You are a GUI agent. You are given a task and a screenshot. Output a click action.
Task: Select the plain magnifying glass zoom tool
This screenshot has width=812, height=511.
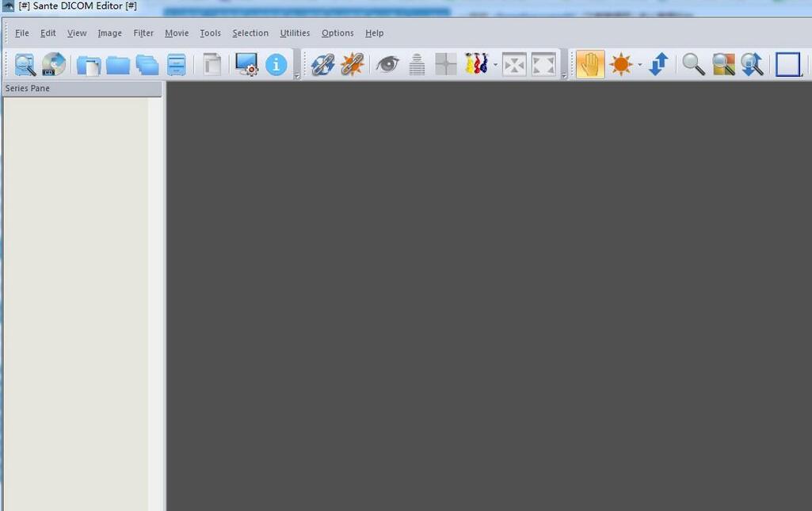pyautogui.click(x=693, y=65)
